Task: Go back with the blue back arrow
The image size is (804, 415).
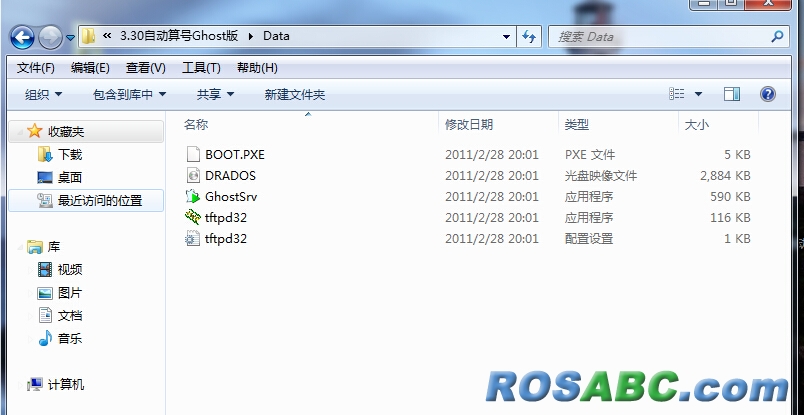Action: (22, 37)
